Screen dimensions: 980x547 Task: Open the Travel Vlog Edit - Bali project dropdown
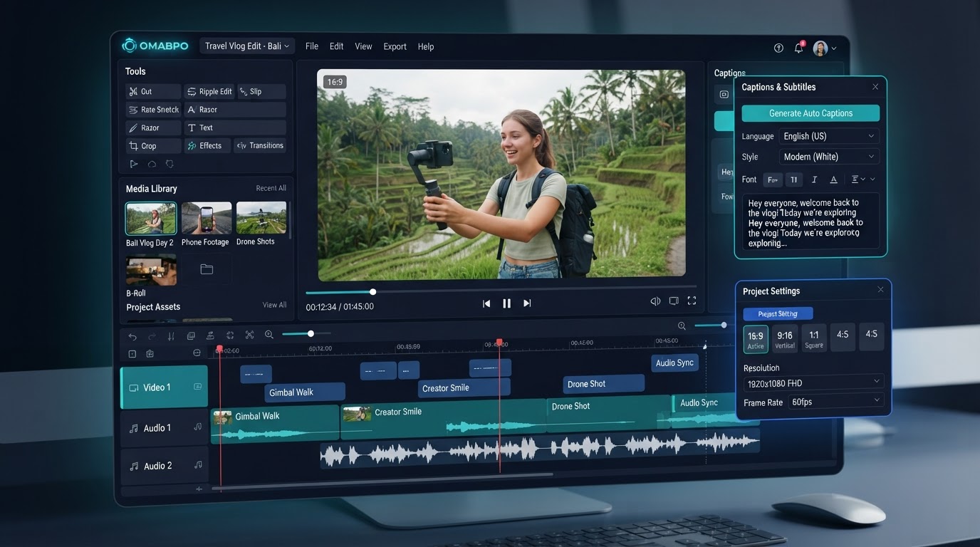click(247, 46)
